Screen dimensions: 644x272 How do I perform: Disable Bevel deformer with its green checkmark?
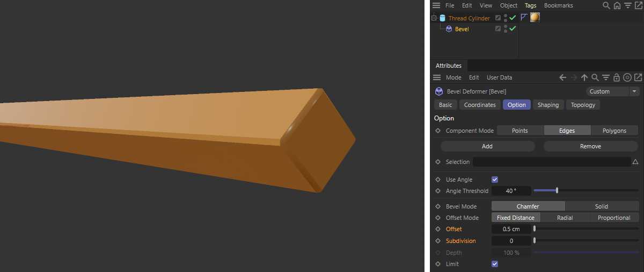[x=513, y=29]
